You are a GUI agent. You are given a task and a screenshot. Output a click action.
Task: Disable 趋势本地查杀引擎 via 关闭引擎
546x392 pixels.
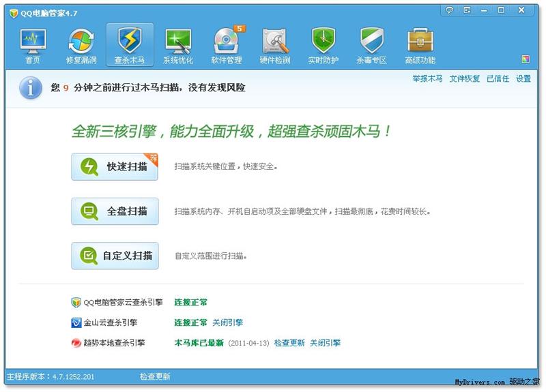tap(325, 343)
